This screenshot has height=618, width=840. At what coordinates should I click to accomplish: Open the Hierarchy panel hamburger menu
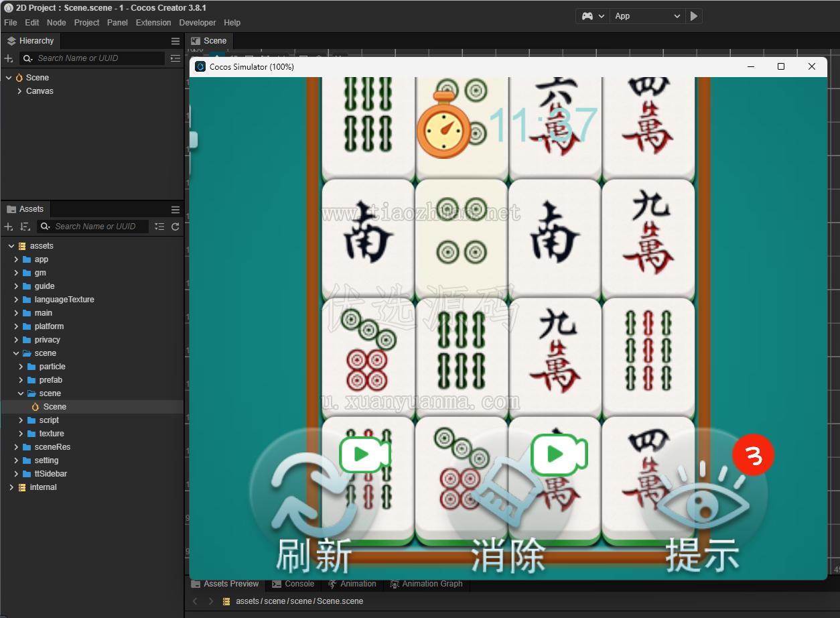(x=176, y=41)
